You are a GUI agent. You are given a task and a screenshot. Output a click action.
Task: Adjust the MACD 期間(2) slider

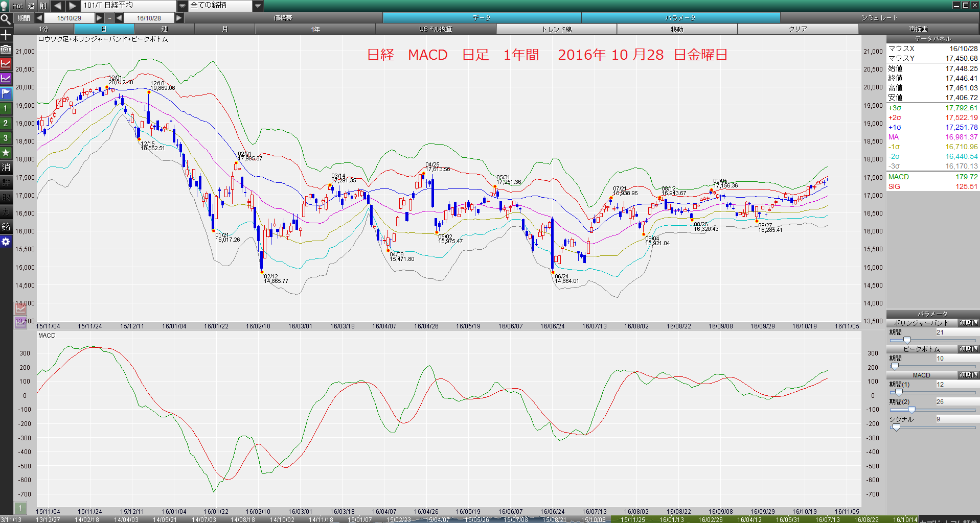point(911,410)
